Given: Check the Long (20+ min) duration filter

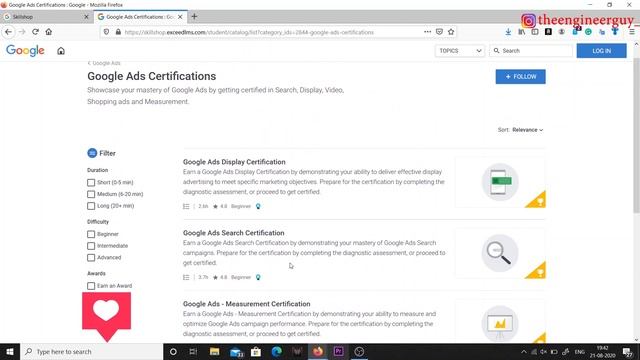Looking at the screenshot, I should coord(91,206).
